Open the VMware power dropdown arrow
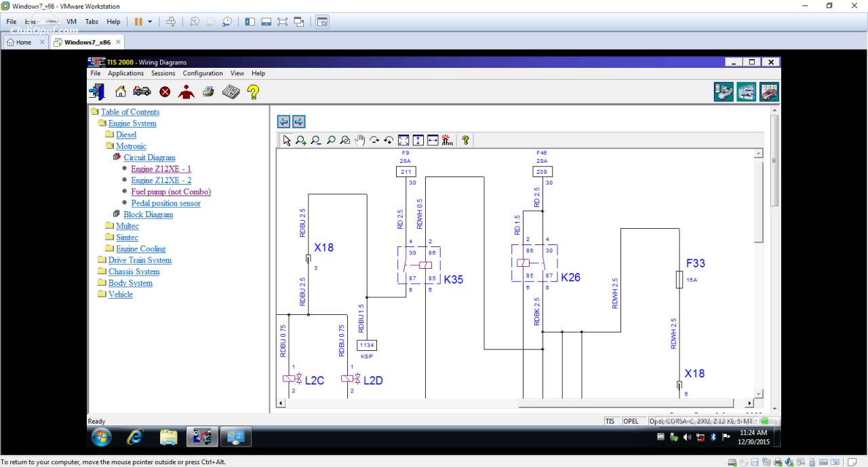The image size is (868, 467). pyautogui.click(x=150, y=22)
